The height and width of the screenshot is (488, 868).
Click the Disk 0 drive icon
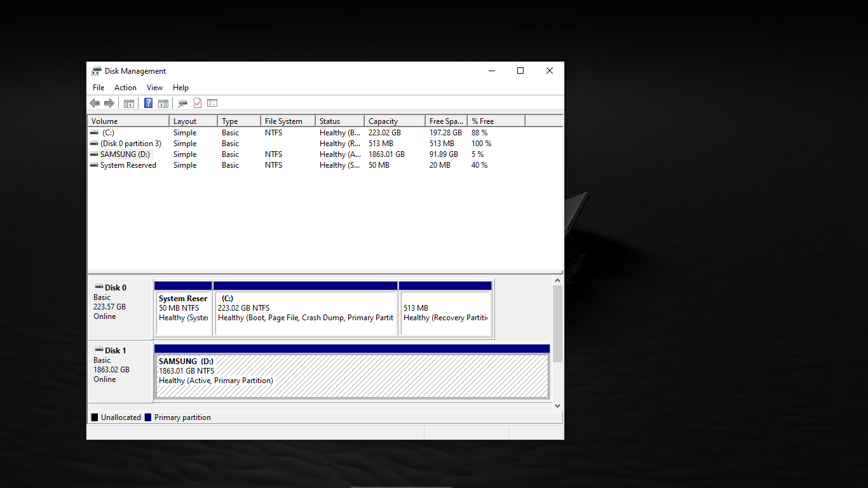point(98,287)
